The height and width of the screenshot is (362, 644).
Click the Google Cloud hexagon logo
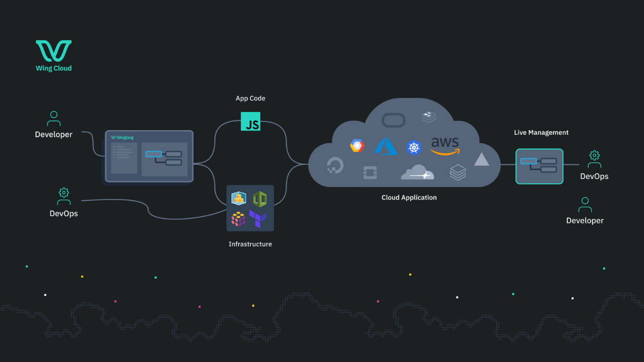[x=357, y=146]
